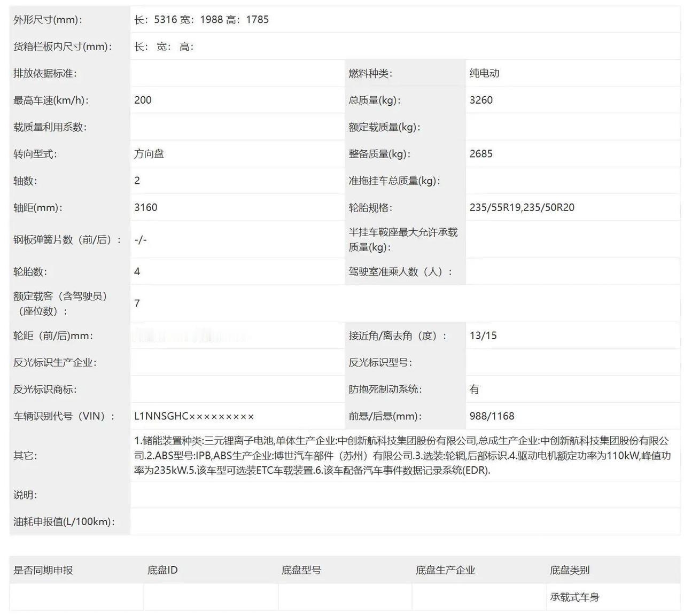Viewport: 684px width, 616px height.
Task: Click the 是否同期申报 column header
Action: 42,570
